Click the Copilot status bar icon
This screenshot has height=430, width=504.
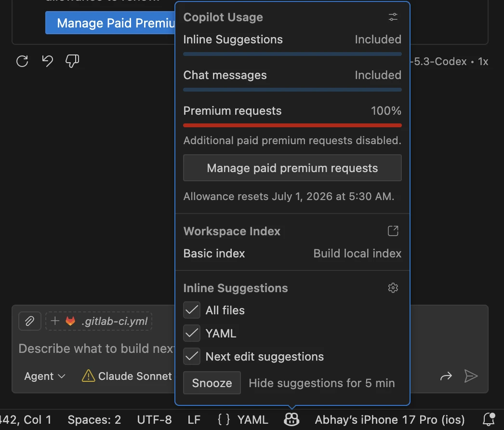[x=292, y=419]
